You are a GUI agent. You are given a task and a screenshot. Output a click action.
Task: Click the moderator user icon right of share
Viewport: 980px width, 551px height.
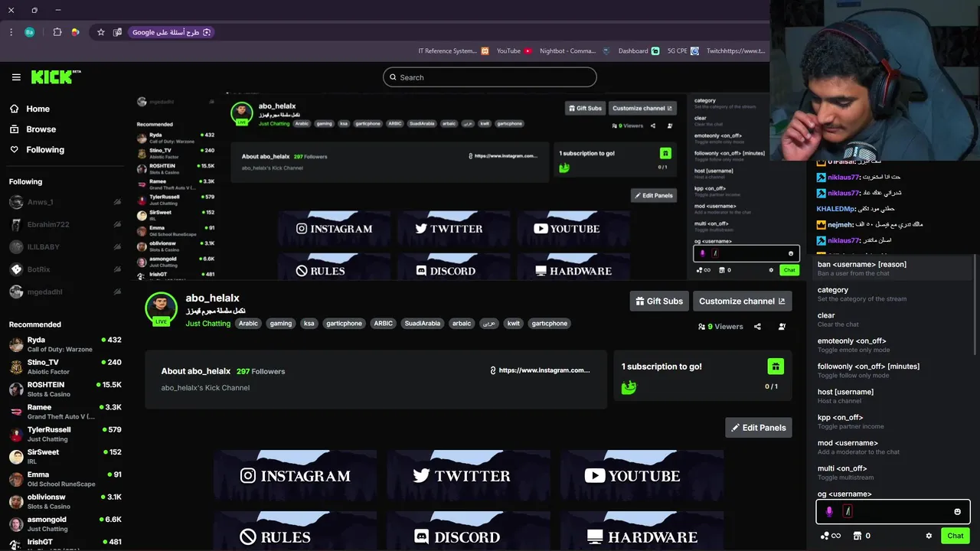(x=782, y=327)
